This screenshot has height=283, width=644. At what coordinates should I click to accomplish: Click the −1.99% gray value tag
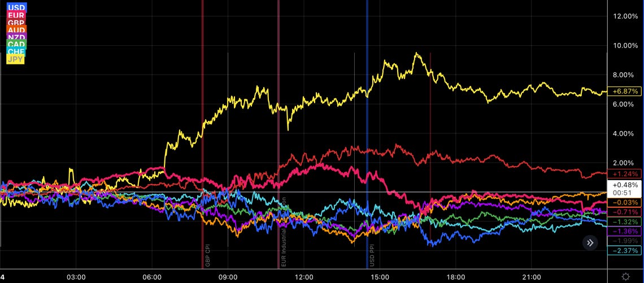(624, 241)
